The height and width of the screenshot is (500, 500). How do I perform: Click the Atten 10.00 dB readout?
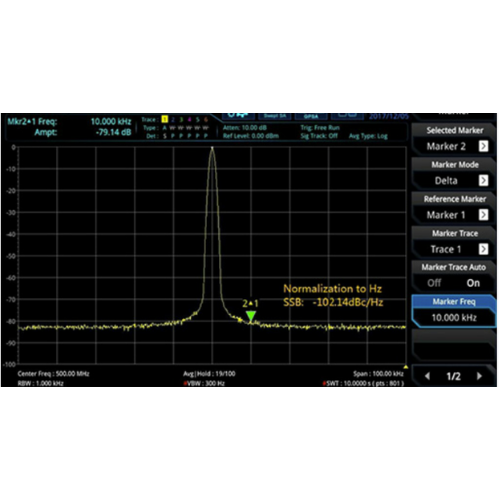(x=245, y=128)
